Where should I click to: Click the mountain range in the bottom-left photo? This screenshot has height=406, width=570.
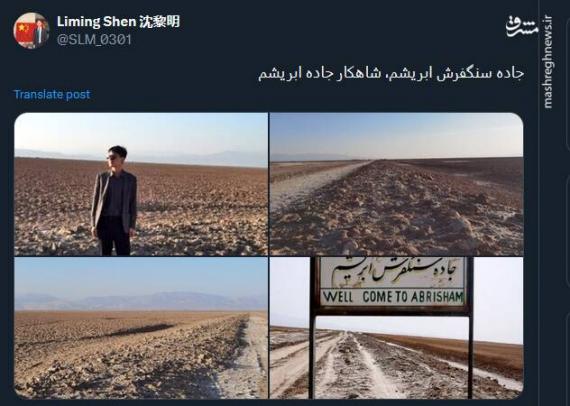click(x=141, y=301)
